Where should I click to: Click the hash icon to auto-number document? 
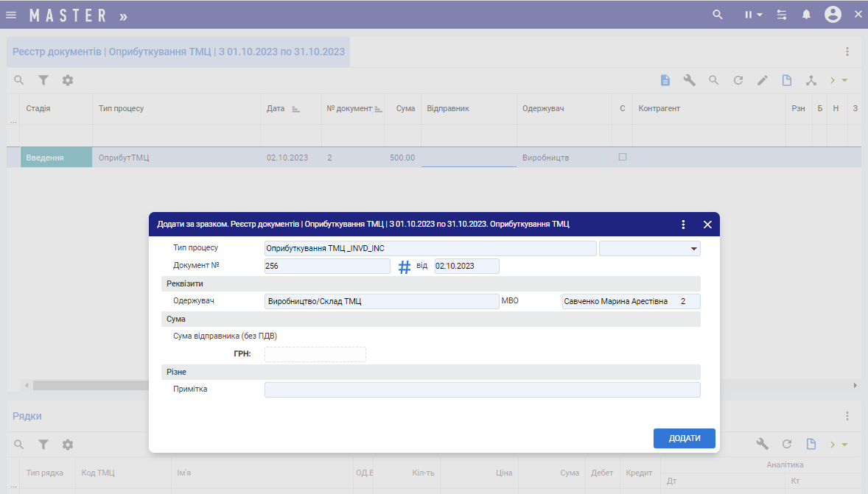pos(405,267)
